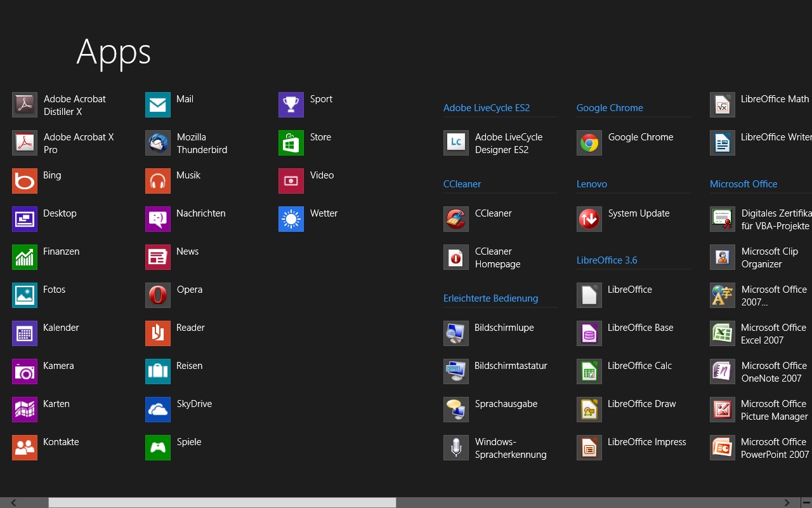Open the CCleaner Homepage icon
The image size is (812, 508).
point(456,257)
